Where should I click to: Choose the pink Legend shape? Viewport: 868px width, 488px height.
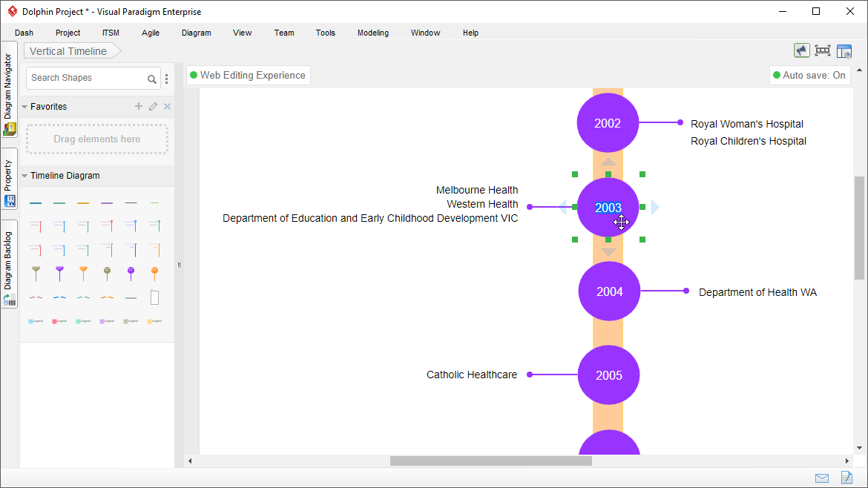point(59,321)
